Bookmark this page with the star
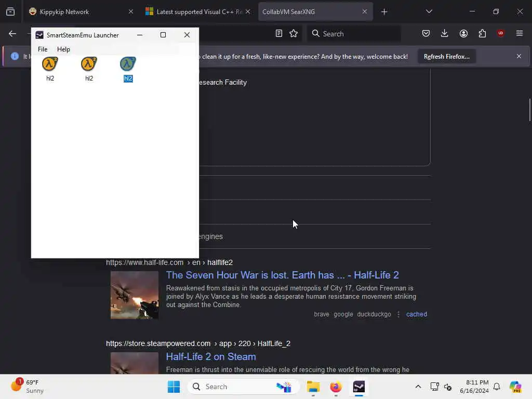The width and height of the screenshot is (532, 399). tap(294, 33)
